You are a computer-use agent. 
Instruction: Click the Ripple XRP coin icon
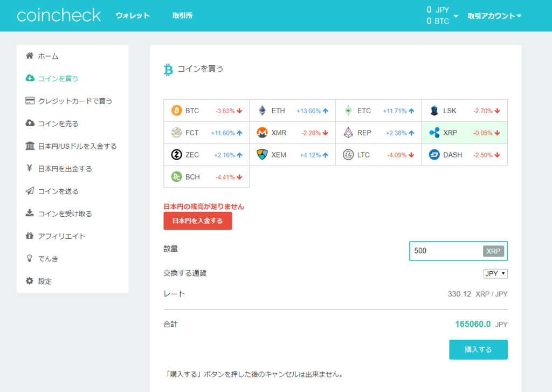434,133
